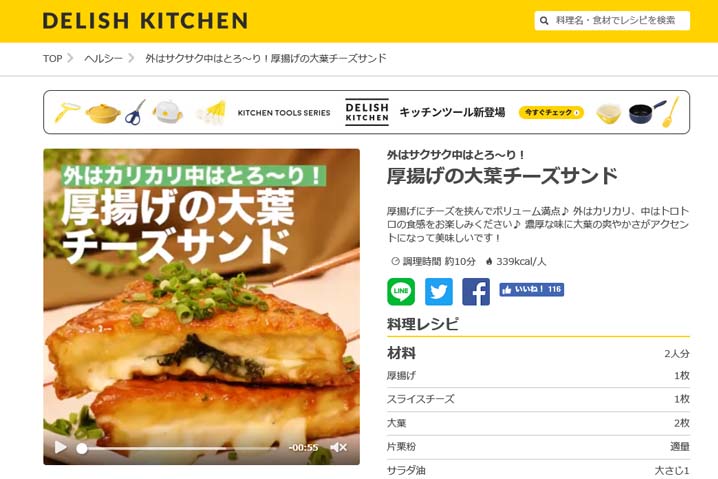Open the DELISH KITCHEN header logo

[x=145, y=21]
